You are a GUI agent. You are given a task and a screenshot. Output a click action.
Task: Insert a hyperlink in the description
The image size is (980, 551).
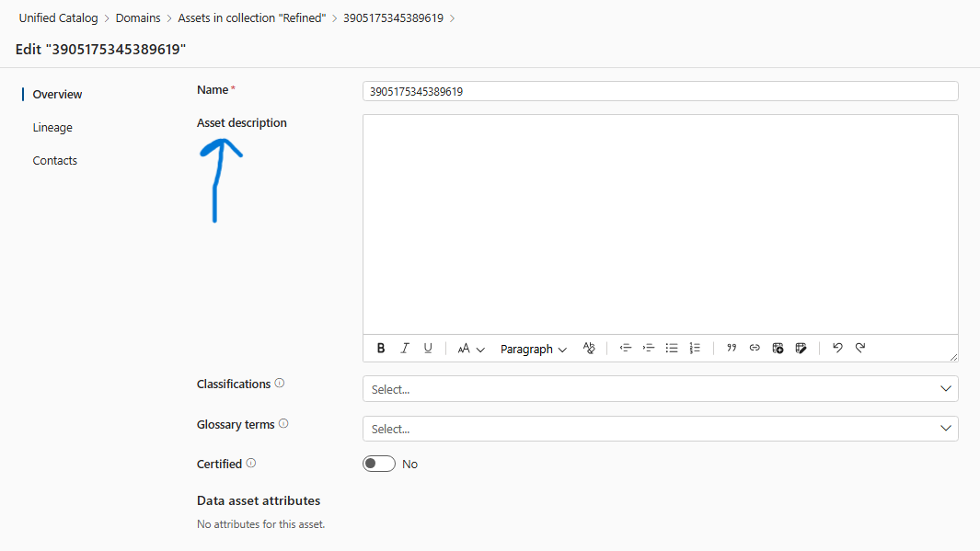[x=755, y=349]
